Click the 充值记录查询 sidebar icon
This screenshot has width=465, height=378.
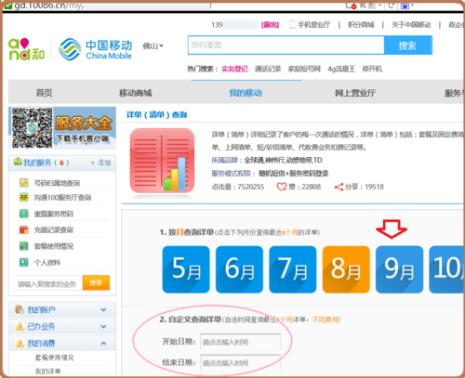24,230
